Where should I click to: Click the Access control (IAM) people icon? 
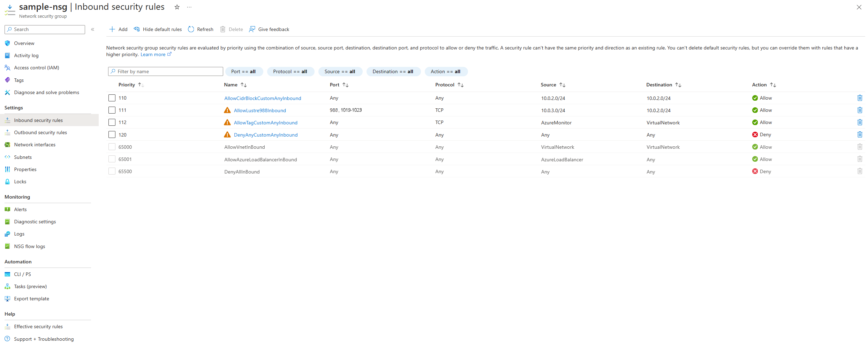7,68
